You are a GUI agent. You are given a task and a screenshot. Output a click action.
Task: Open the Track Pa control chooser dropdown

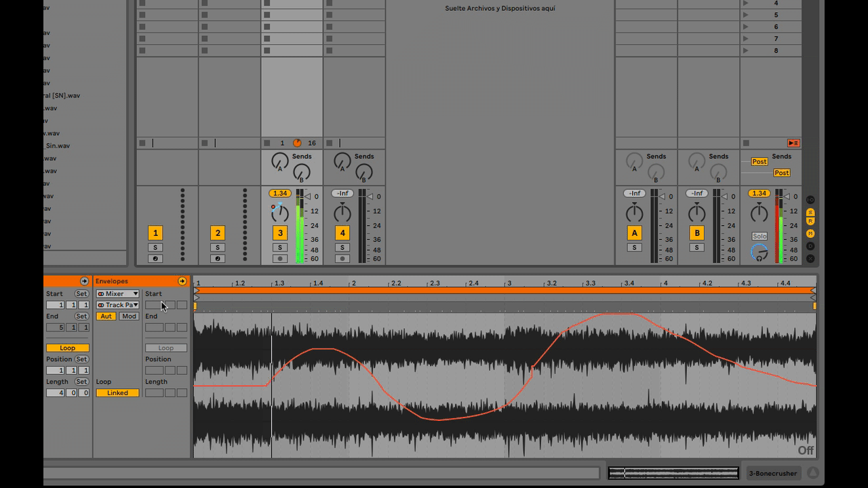tap(117, 305)
